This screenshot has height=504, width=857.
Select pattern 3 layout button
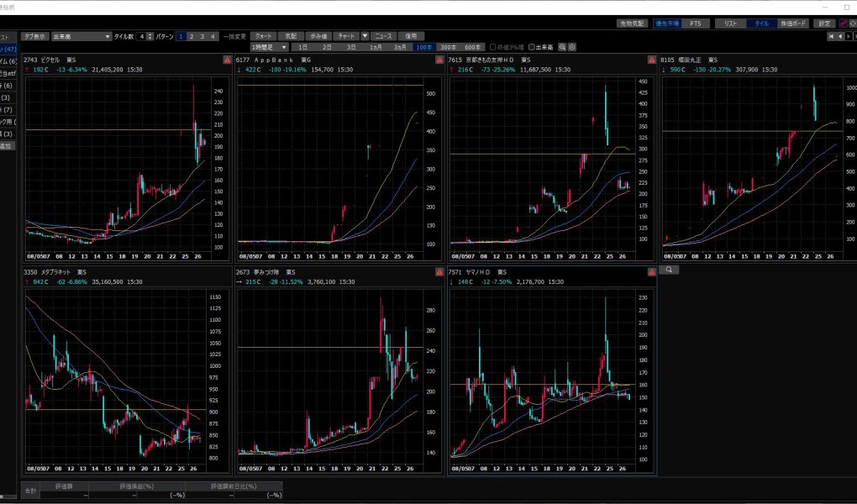pos(202,37)
